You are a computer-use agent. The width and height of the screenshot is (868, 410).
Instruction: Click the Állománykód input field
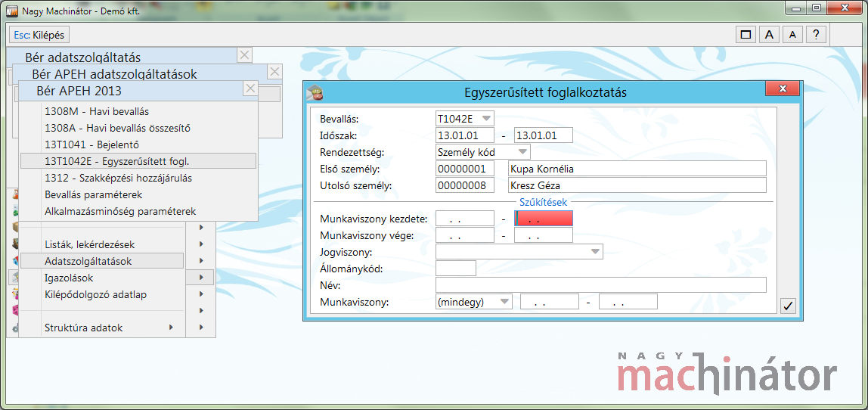pyautogui.click(x=456, y=268)
